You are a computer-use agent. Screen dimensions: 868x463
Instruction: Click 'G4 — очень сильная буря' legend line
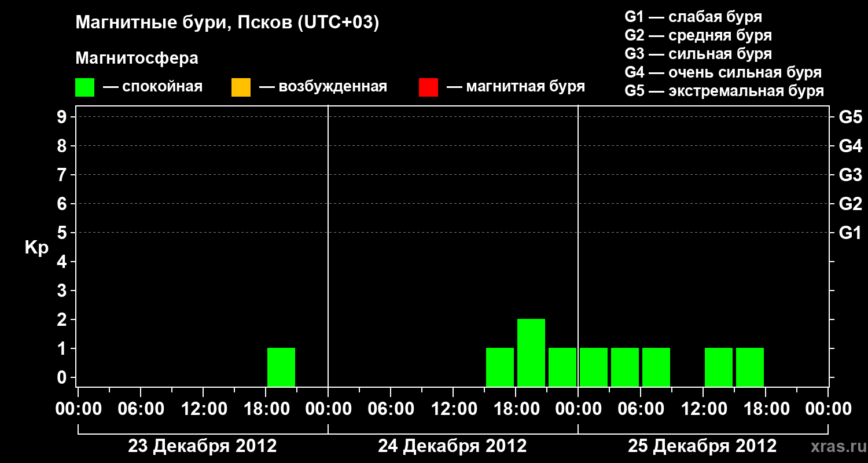point(723,72)
